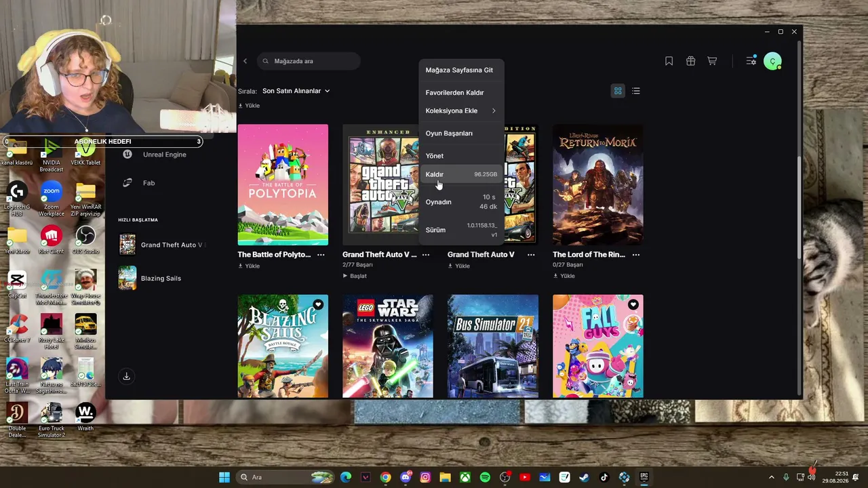Open Google Chrome from the taskbar

pyautogui.click(x=386, y=477)
